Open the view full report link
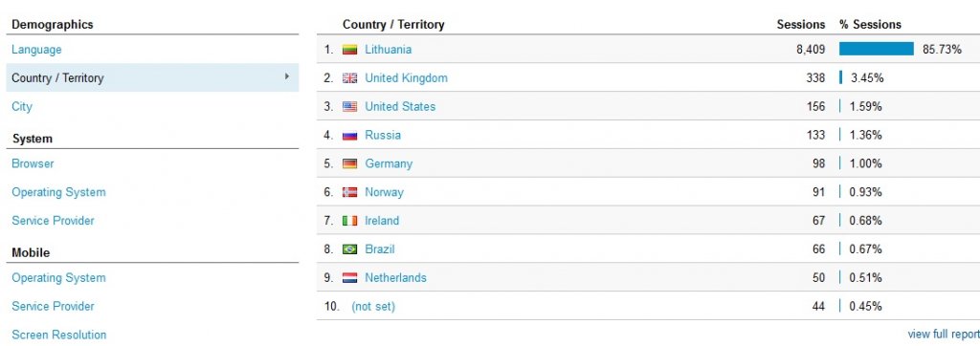980x346 pixels. [944, 335]
